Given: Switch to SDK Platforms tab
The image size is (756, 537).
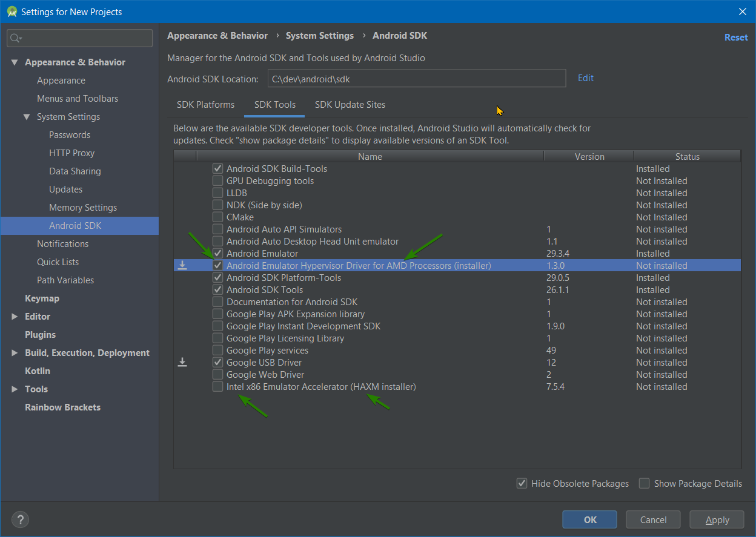Looking at the screenshot, I should click(x=205, y=105).
